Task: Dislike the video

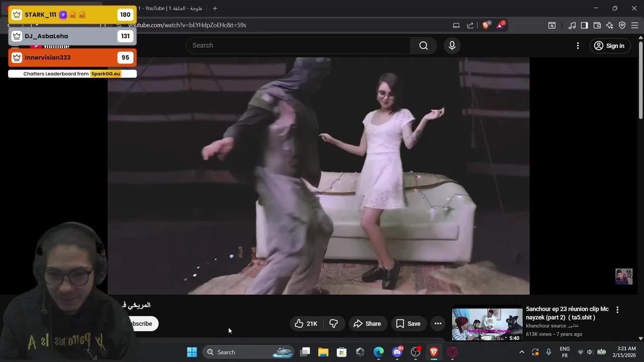Action: click(334, 324)
